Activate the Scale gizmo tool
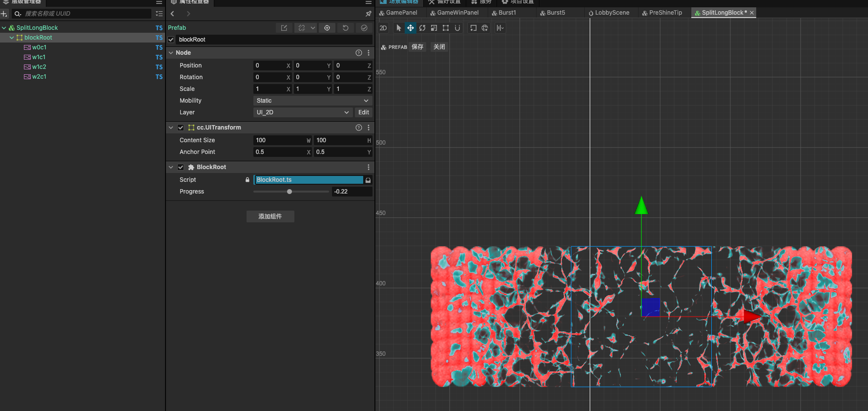Viewport: 868px width, 411px height. point(434,28)
